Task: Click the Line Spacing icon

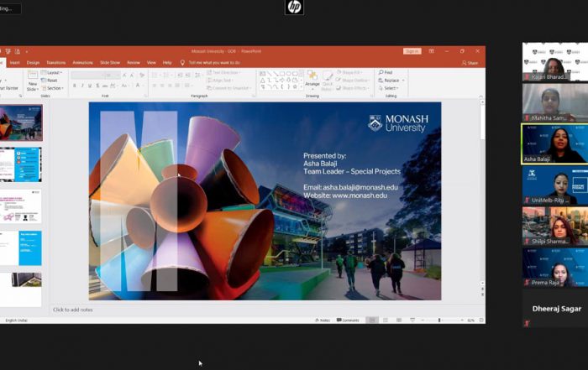Action: 197,76
